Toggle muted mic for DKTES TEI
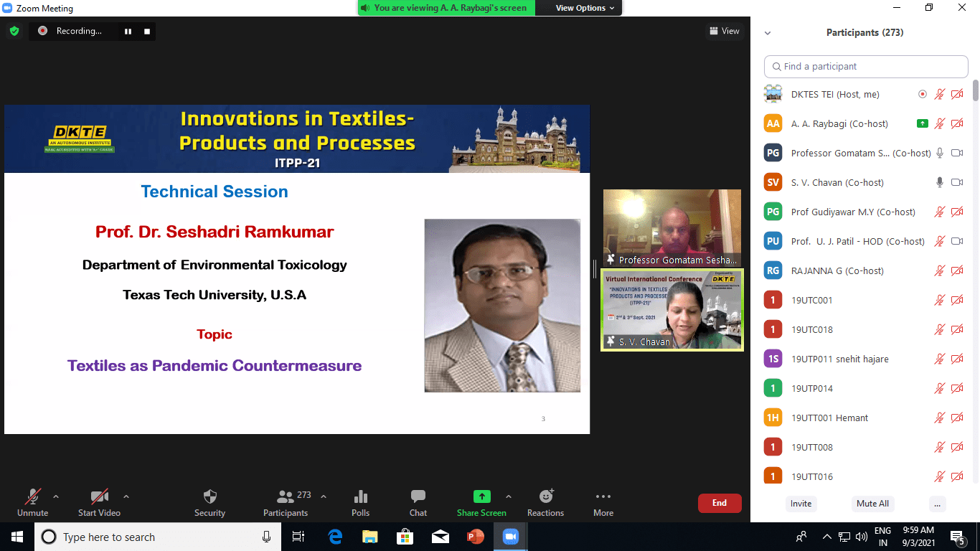This screenshot has width=980, height=551. coord(940,94)
